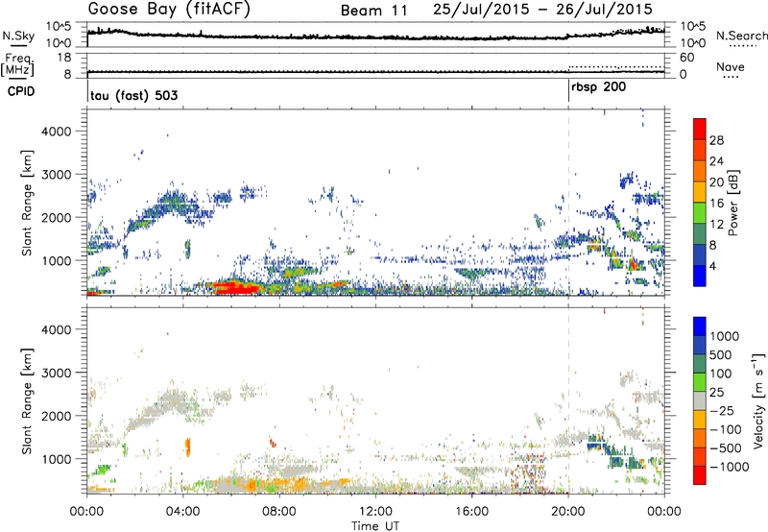Click the '20:00' time axis label
Image resolution: width=768 pixels, height=532 pixels.
(567, 512)
